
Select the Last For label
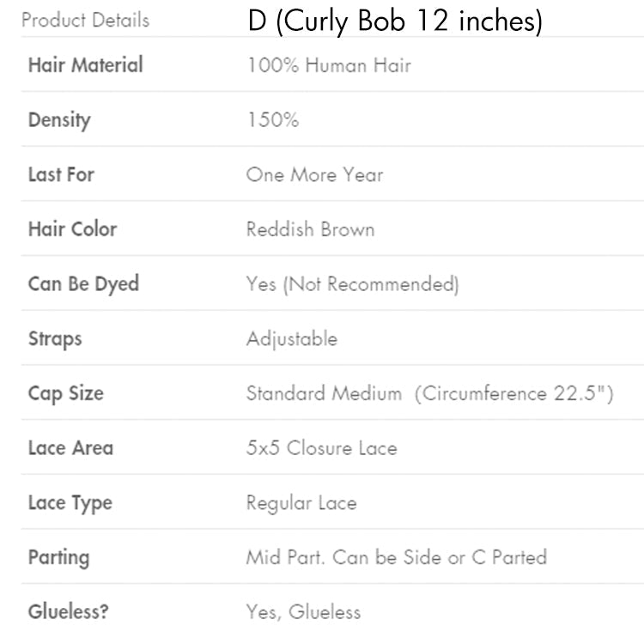click(61, 174)
